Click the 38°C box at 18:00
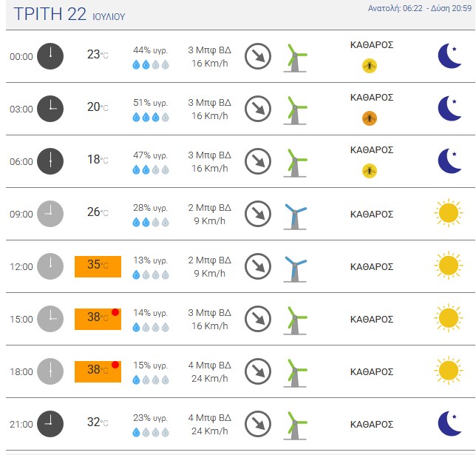 pos(98,371)
